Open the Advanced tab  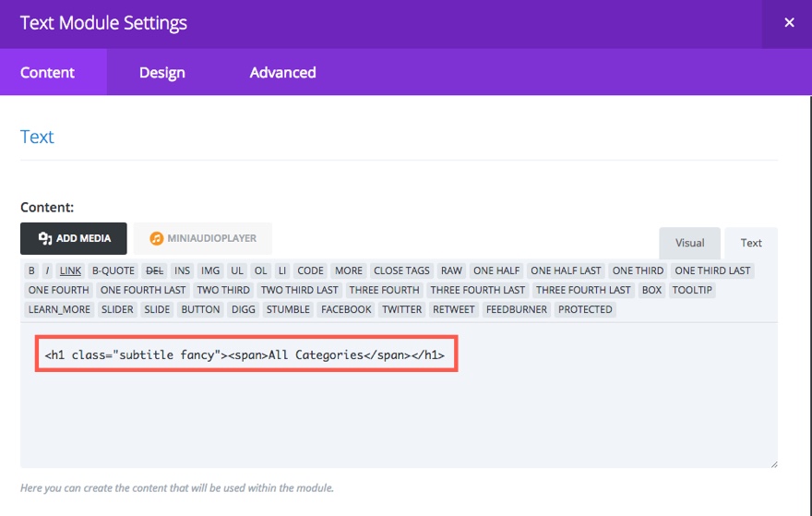[282, 73]
